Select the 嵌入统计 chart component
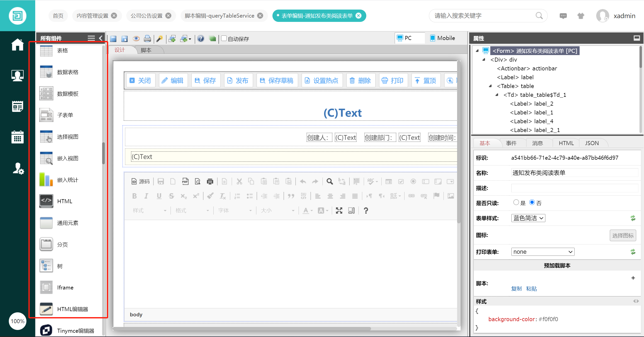The image size is (644, 337). pyautogui.click(x=67, y=180)
